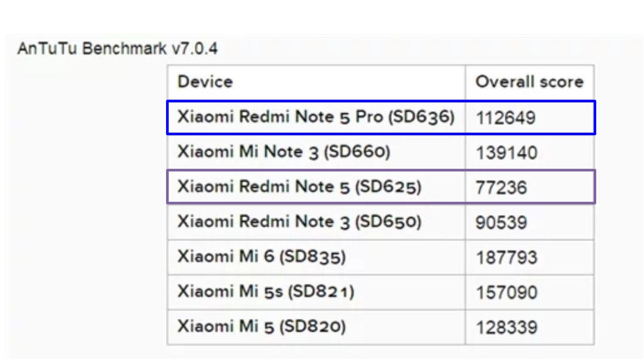Screen dimensions: 644x359
Task: Select the score 128339
Action: tap(506, 328)
